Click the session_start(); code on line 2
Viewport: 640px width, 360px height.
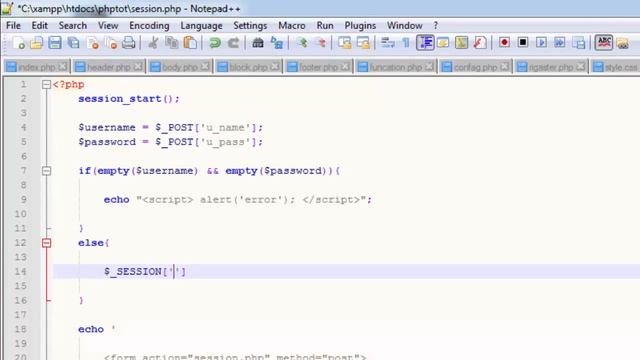click(129, 99)
